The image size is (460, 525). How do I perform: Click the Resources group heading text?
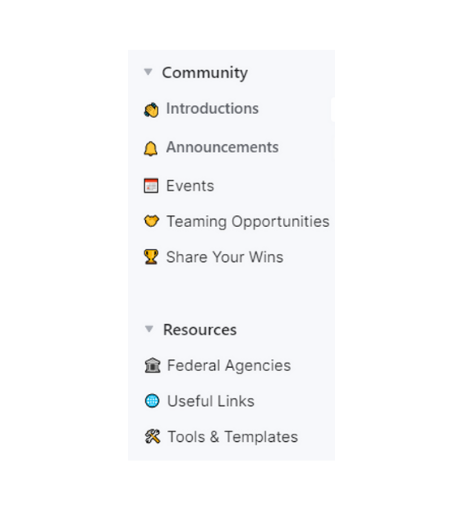click(x=200, y=330)
